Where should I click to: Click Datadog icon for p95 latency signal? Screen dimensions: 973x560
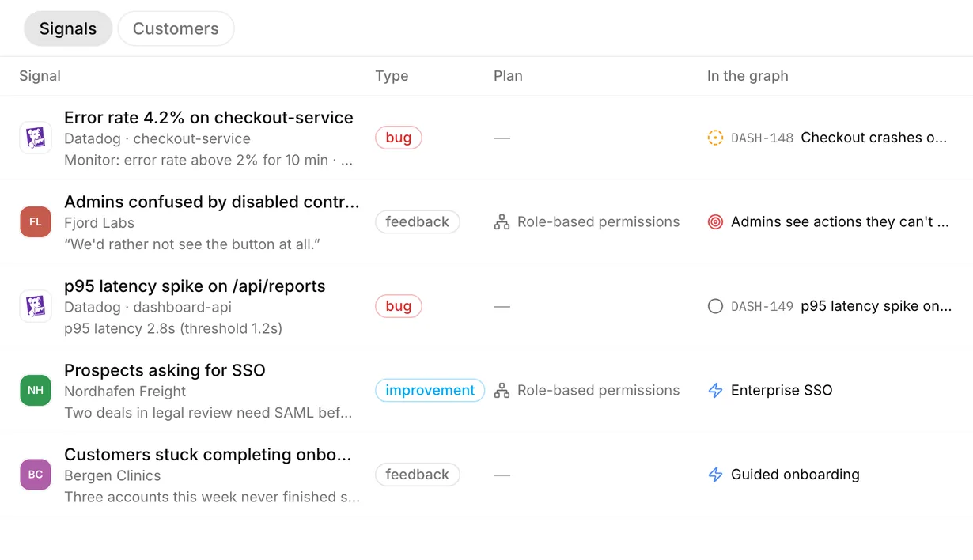pos(36,306)
